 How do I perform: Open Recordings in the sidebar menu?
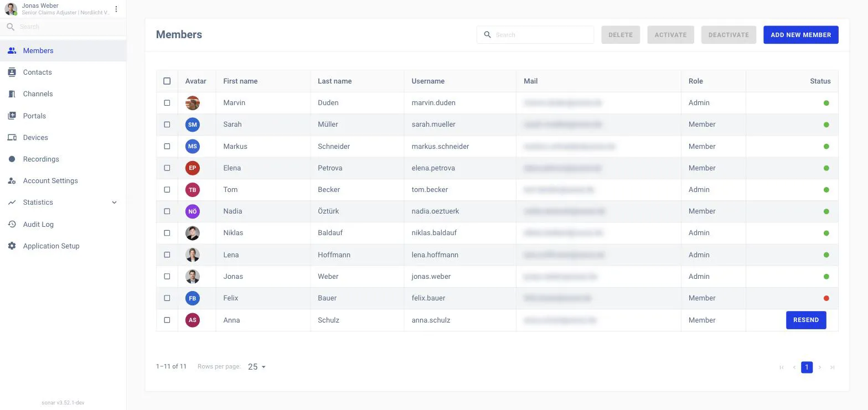pyautogui.click(x=63, y=159)
